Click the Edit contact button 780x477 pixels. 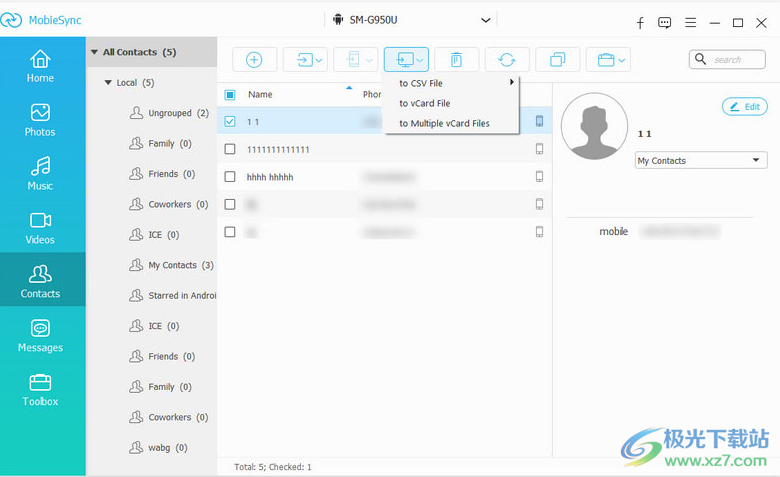click(744, 107)
